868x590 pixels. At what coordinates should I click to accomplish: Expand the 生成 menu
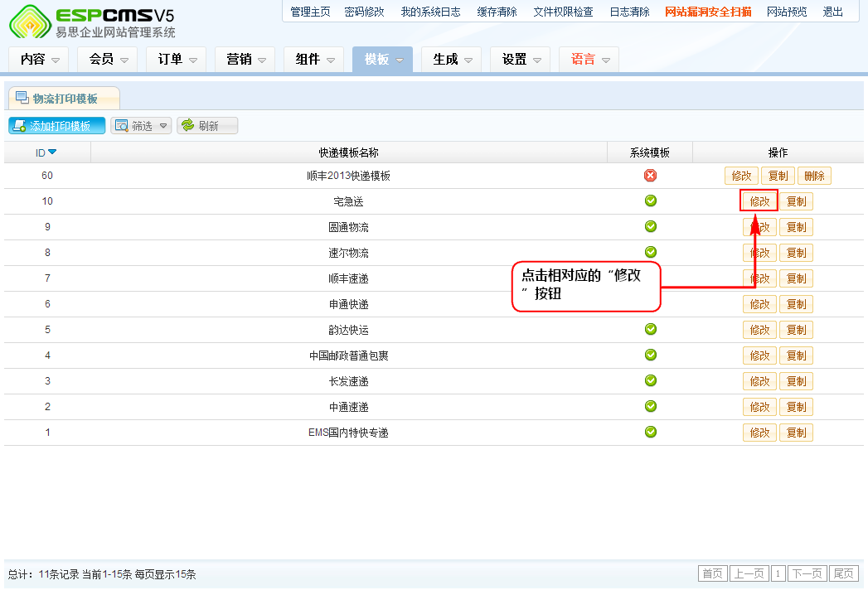tap(451, 59)
